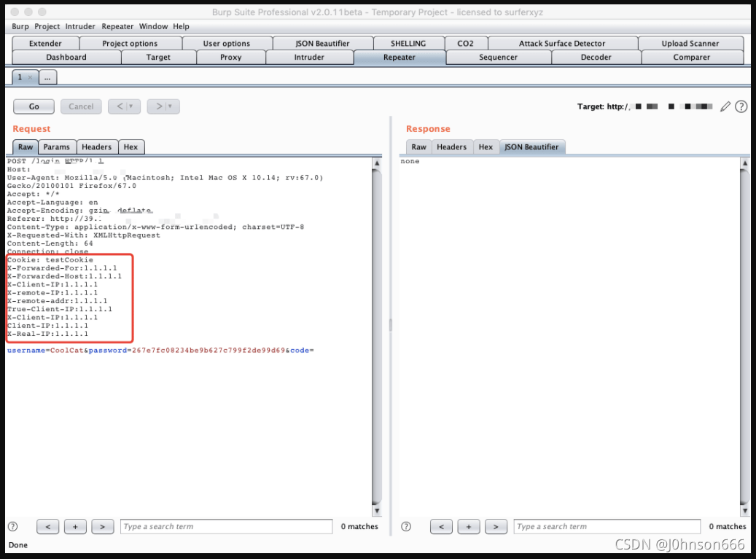Click the username=CoolCat body parameter line
This screenshot has width=756, height=559.
tap(160, 351)
